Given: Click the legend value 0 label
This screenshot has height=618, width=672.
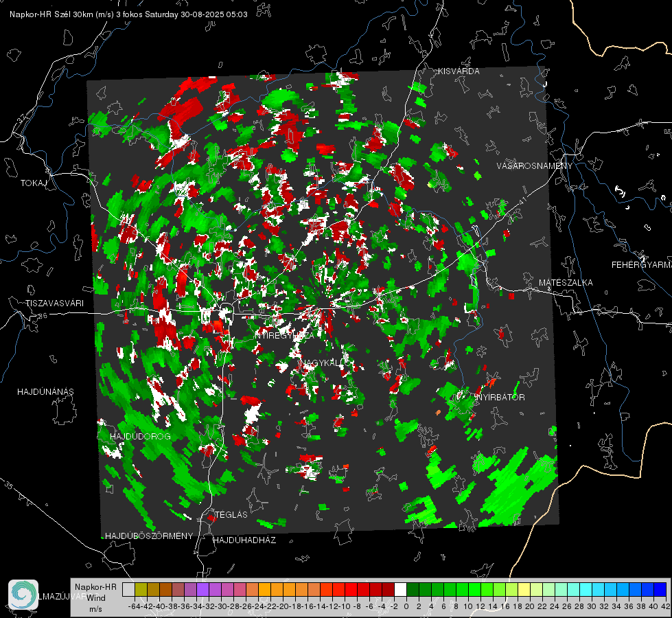Looking at the screenshot, I should click(406, 606).
